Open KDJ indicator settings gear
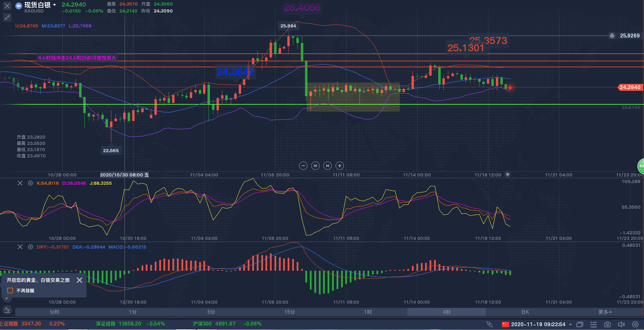644x330 pixels. pyautogui.click(x=31, y=183)
